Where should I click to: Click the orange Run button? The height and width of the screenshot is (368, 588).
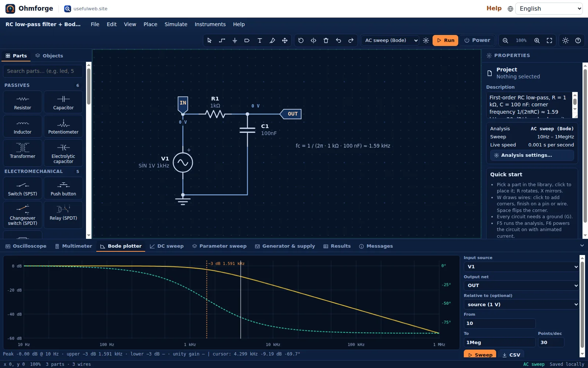(x=445, y=40)
